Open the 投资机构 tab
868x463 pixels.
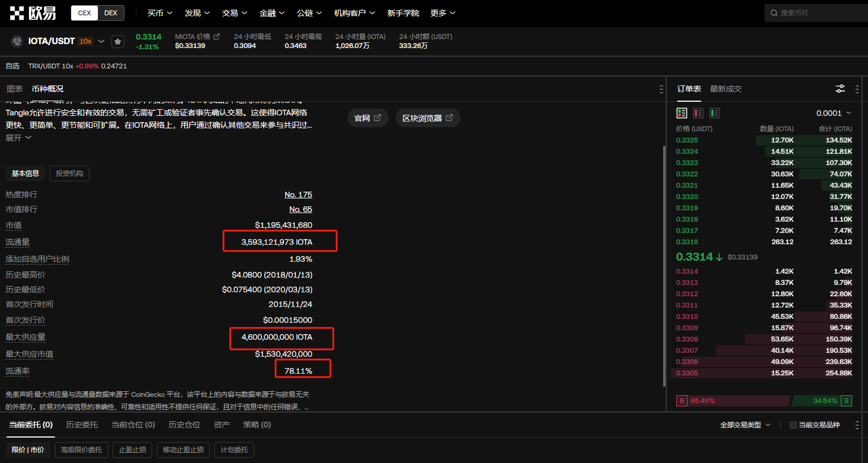tap(70, 174)
